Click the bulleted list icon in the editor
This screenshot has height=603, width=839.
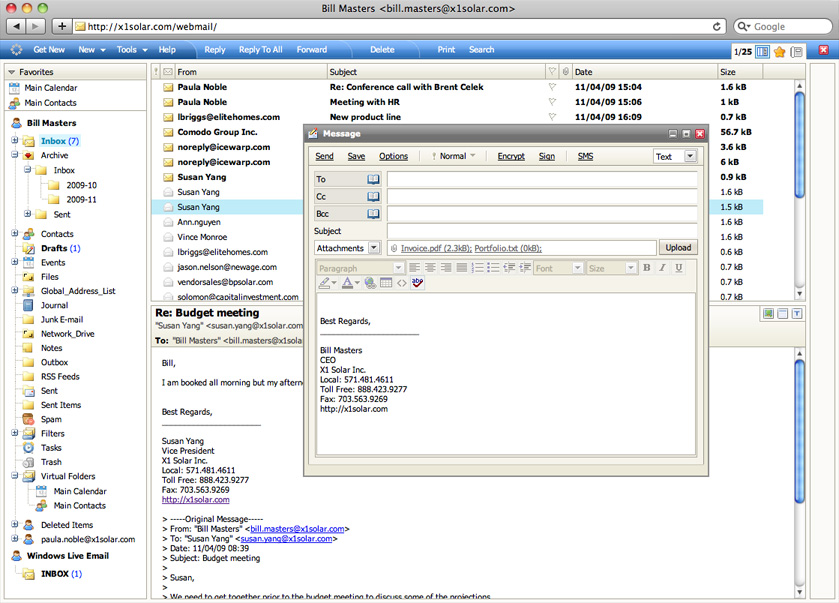click(494, 268)
